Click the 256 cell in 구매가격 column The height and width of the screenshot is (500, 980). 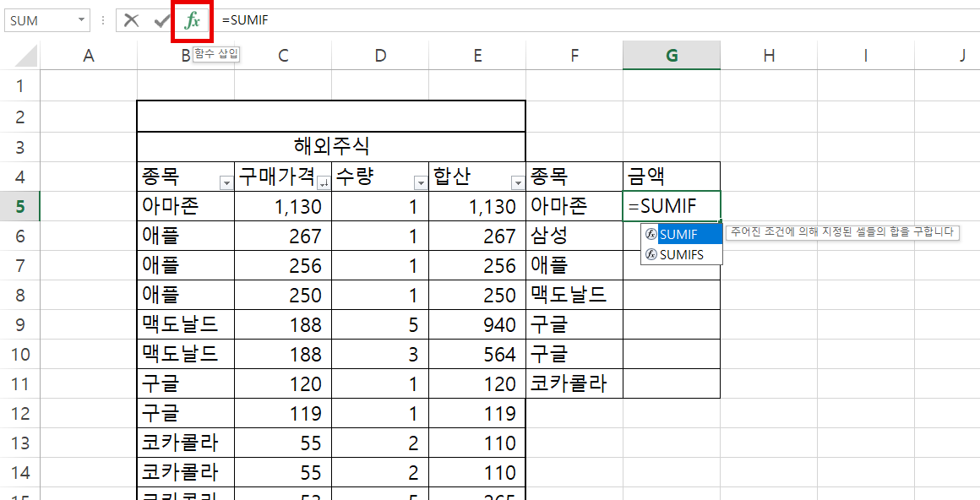click(x=283, y=265)
